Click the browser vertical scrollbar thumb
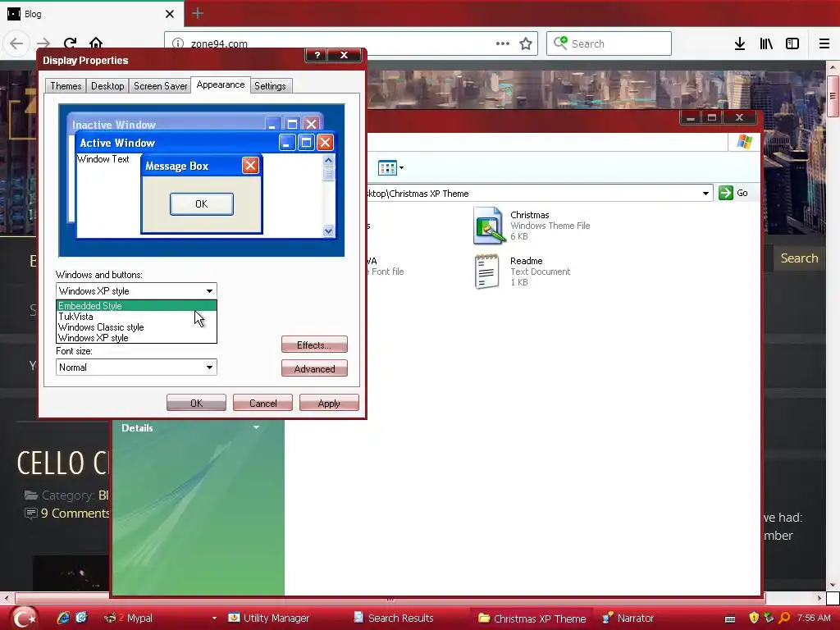The width and height of the screenshot is (840, 630). [x=833, y=97]
